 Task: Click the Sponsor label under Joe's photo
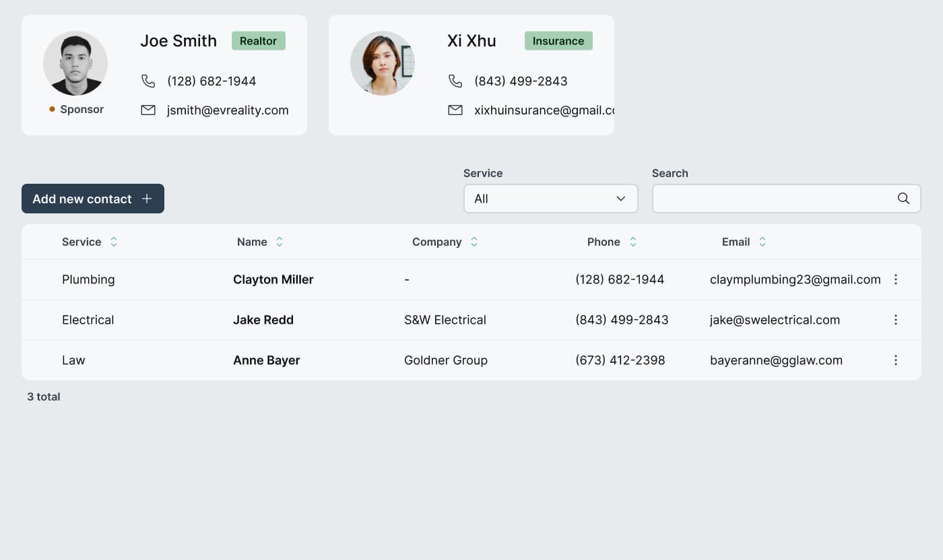(82, 109)
